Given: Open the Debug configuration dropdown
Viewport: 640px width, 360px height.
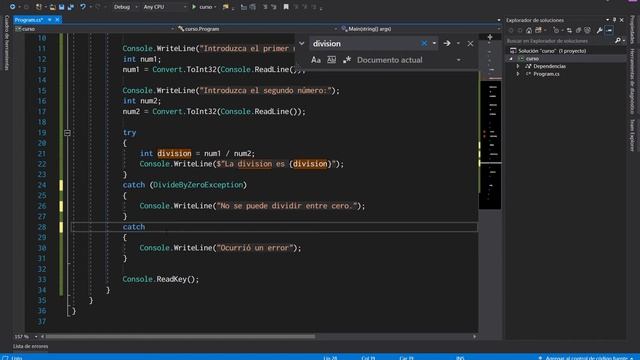Looking at the screenshot, I should coord(125,7).
